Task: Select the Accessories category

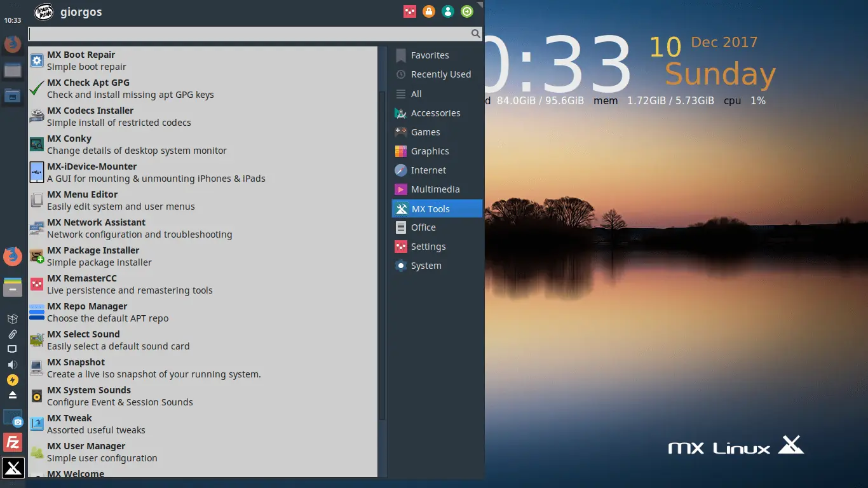Action: (437, 113)
